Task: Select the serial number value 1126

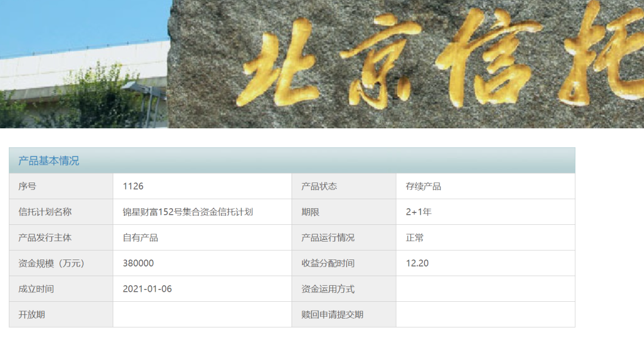Action: pyautogui.click(x=133, y=187)
